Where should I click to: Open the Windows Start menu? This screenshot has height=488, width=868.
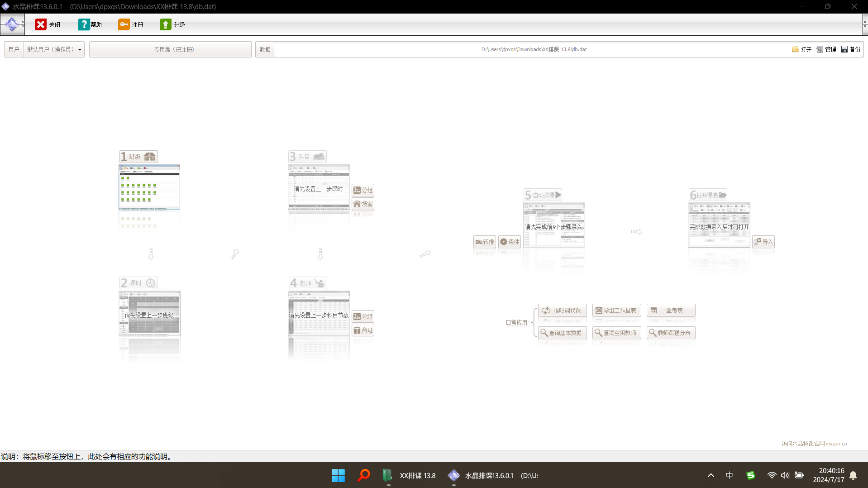(x=338, y=475)
